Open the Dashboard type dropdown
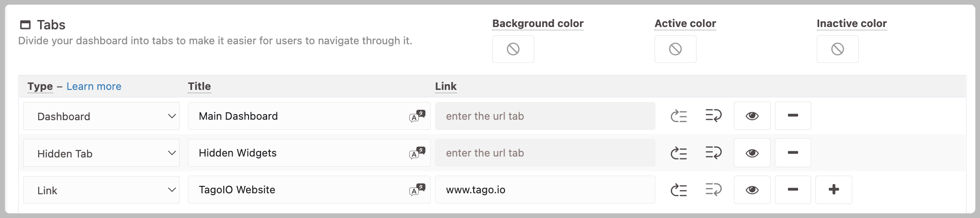 tap(102, 116)
